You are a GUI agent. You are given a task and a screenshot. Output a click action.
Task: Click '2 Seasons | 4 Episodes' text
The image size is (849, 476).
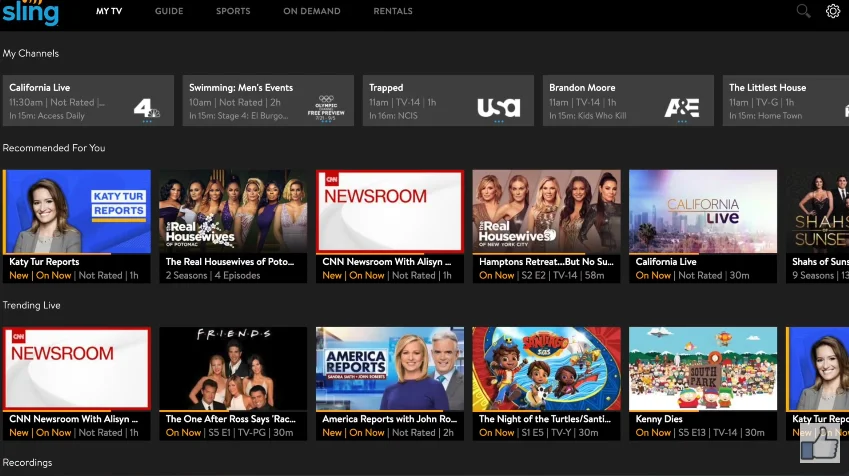click(213, 275)
